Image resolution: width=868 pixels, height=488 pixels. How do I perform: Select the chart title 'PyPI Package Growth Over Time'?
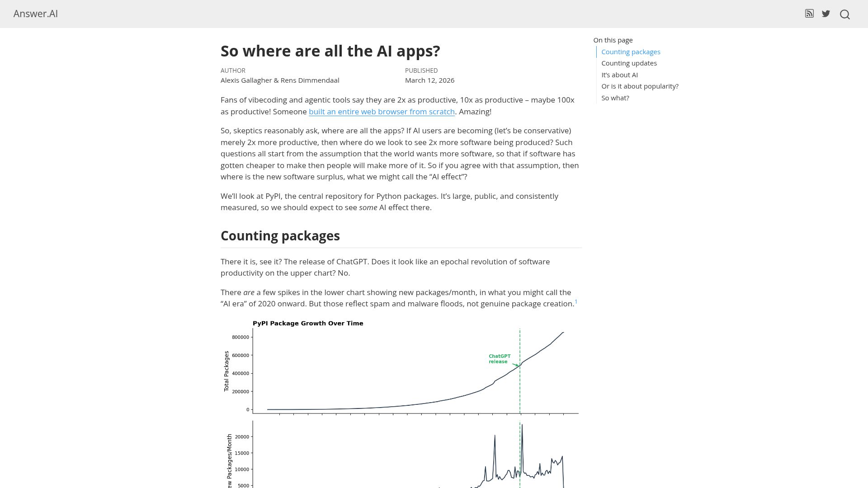coord(308,324)
